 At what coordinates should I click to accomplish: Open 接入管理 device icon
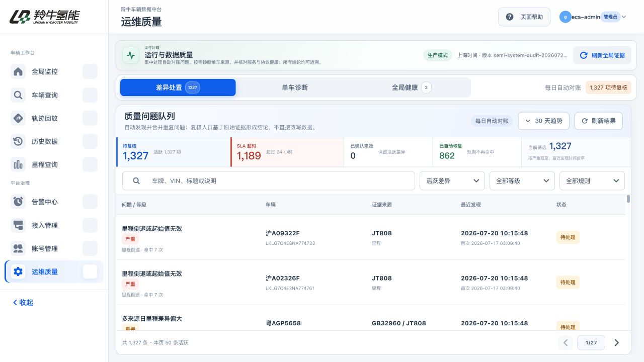pyautogui.click(x=18, y=225)
